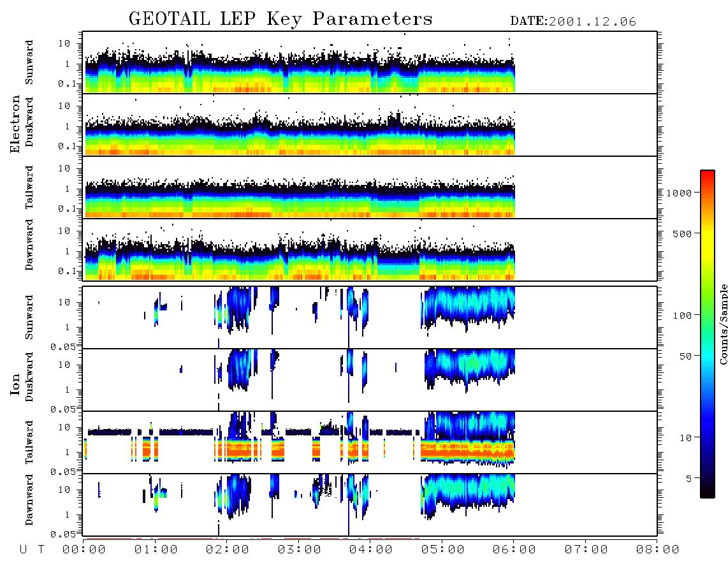Click the "GEOTAIL LEP Key Parameters" title
The width and height of the screenshot is (728, 561).
point(280,19)
